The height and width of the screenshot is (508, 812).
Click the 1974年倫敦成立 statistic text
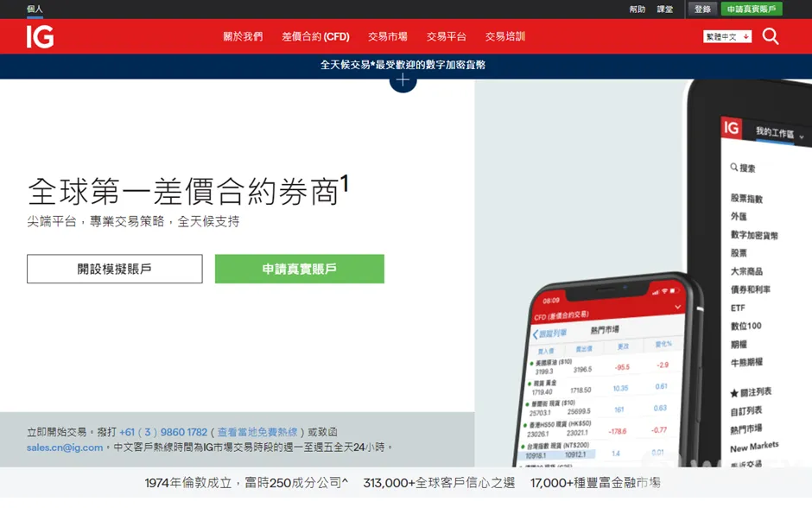(x=246, y=483)
